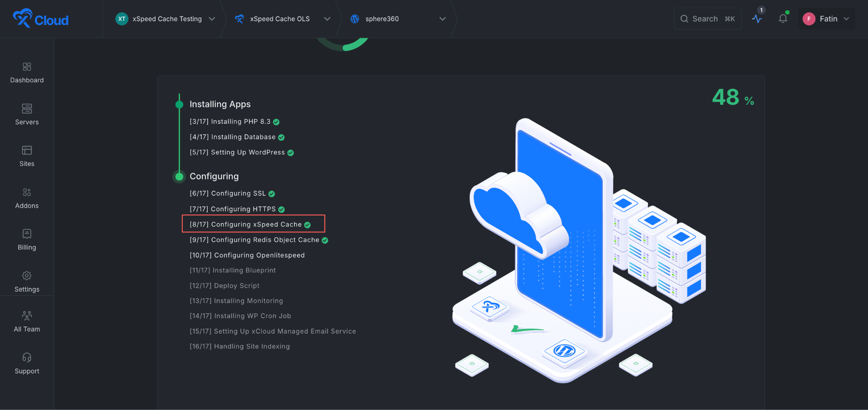Screen dimensions: 868x410
Task: Click the xSpeed Cache Testing team name
Action: [x=167, y=19]
